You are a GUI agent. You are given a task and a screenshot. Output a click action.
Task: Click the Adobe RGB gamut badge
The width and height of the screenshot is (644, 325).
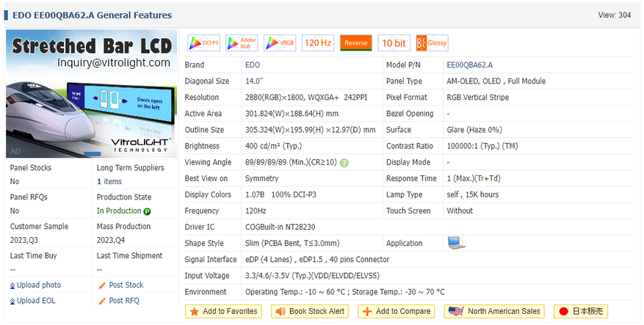point(242,43)
